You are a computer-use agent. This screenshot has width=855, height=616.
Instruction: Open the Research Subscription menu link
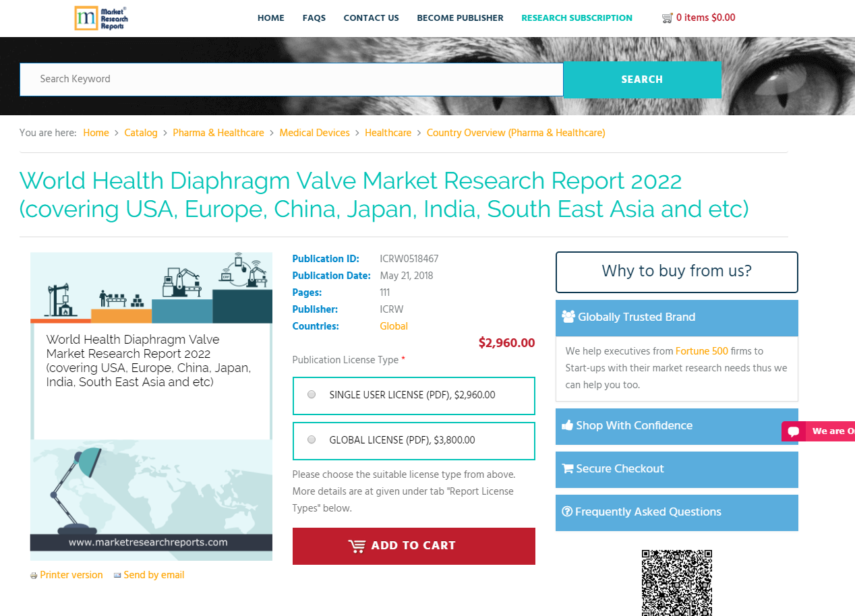pyautogui.click(x=577, y=18)
